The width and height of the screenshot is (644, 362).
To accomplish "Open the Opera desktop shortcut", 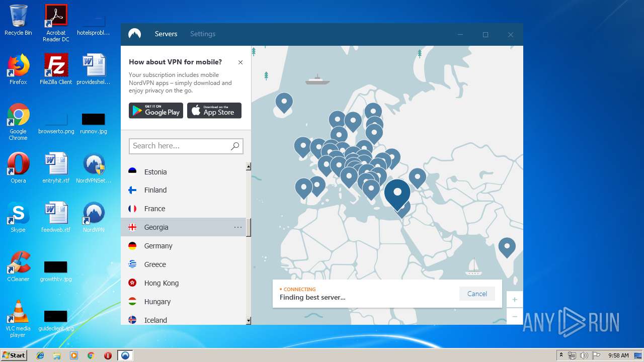I will (18, 168).
